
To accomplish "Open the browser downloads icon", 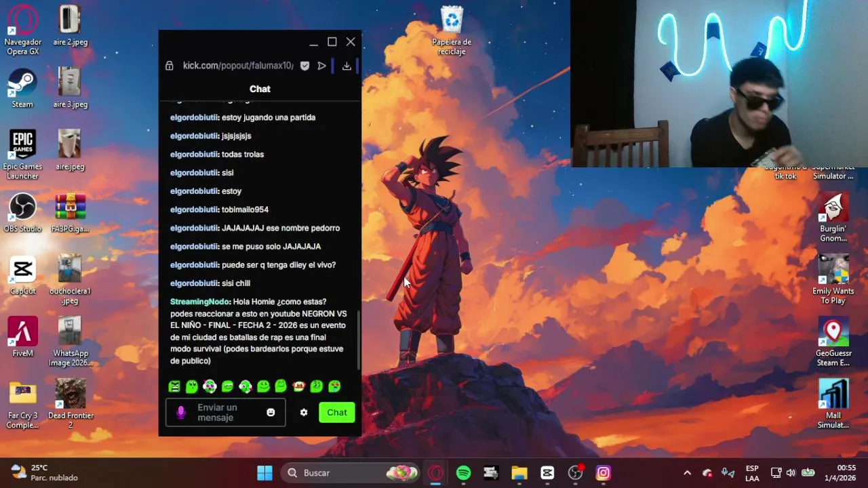I will point(347,66).
